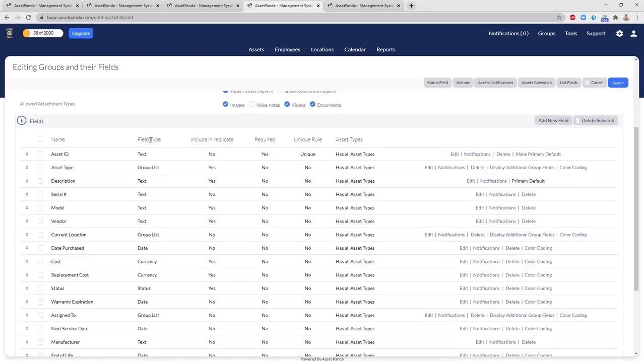Open the Reports menu
Image resolution: width=644 pixels, height=361 pixels.
tap(386, 49)
